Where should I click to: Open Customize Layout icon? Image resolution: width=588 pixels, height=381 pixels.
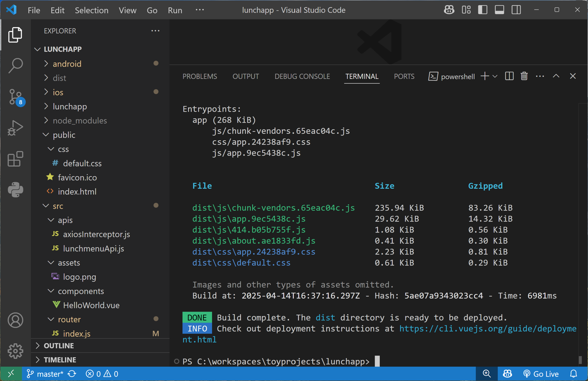click(x=466, y=10)
